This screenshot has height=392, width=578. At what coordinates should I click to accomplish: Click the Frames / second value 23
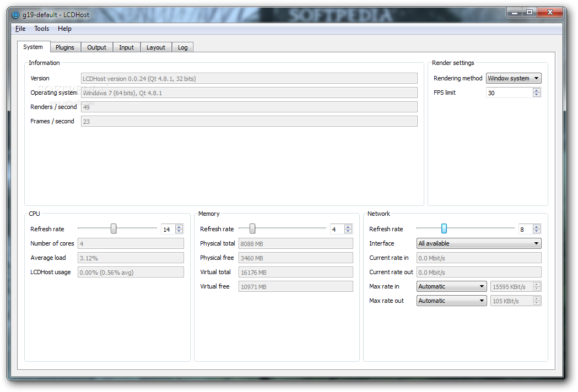coord(249,122)
